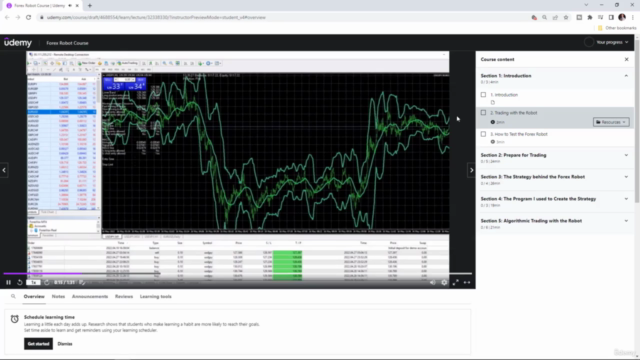Open the Reviews tab
Screen dimensions: 640x360
(x=124, y=297)
